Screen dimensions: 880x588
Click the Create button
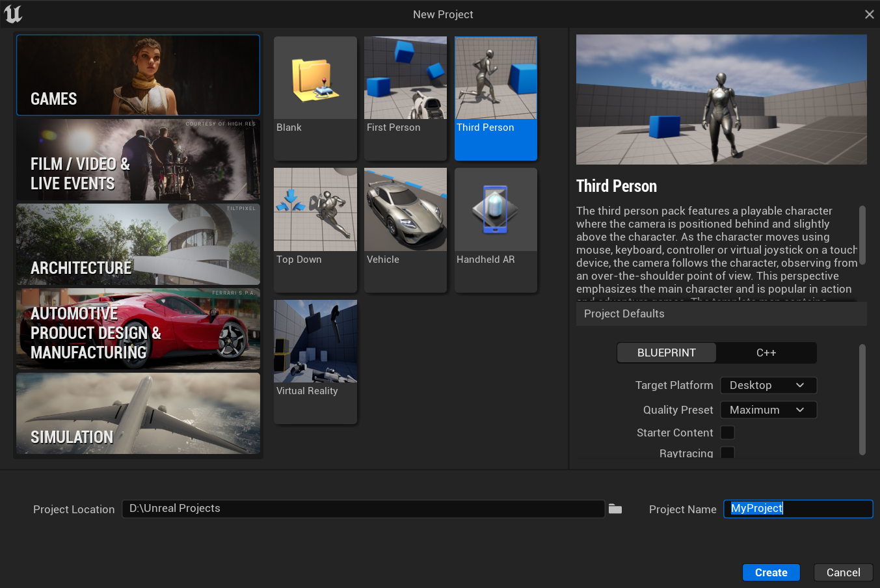point(771,572)
